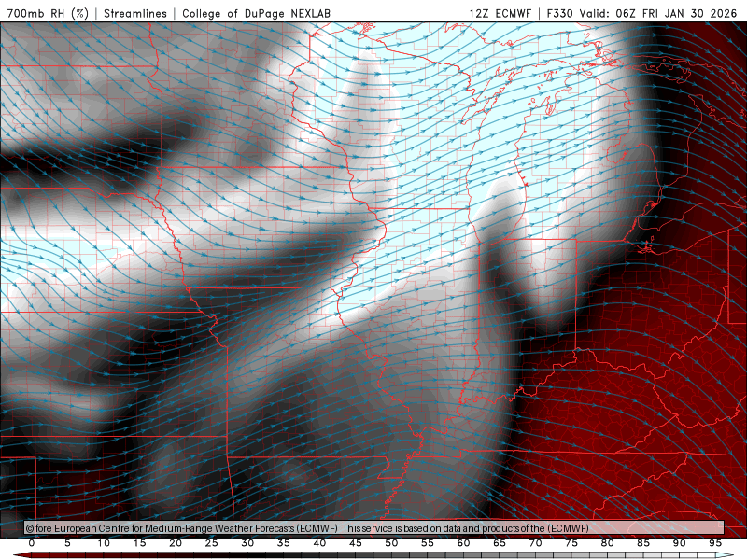
Task: Click "College of DuPage NEXLAB" header text
Action: point(256,13)
